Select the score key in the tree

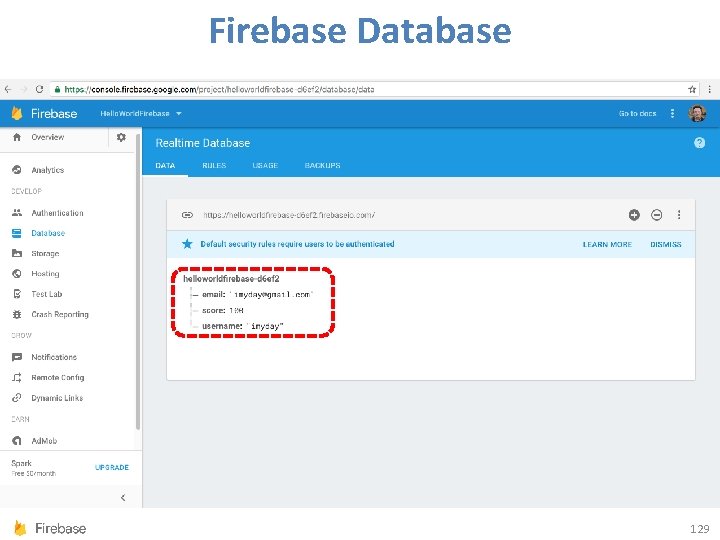click(214, 310)
